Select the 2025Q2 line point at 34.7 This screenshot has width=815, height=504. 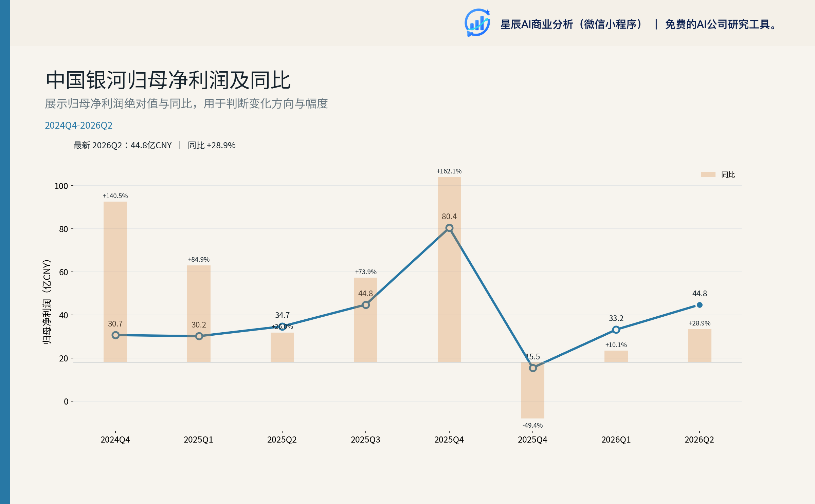click(283, 326)
